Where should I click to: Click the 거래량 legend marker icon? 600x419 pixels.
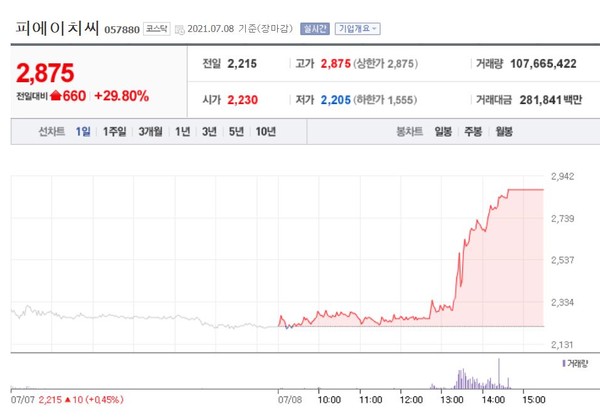(565, 365)
